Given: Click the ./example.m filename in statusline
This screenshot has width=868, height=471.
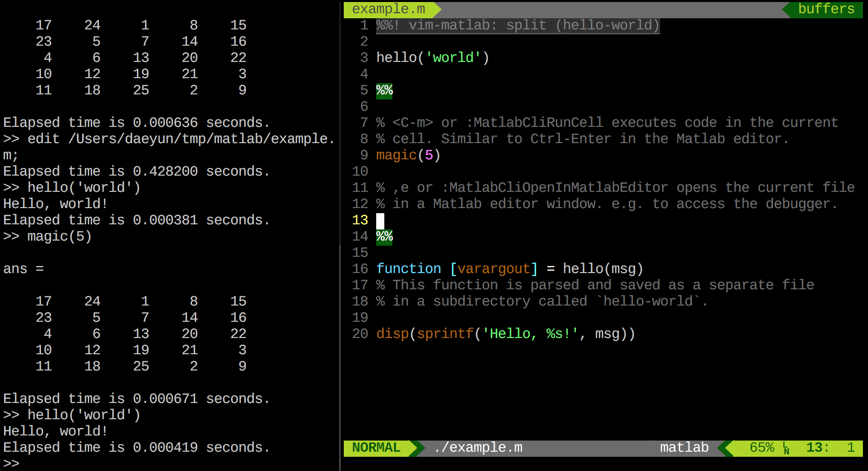Looking at the screenshot, I should click(478, 448).
